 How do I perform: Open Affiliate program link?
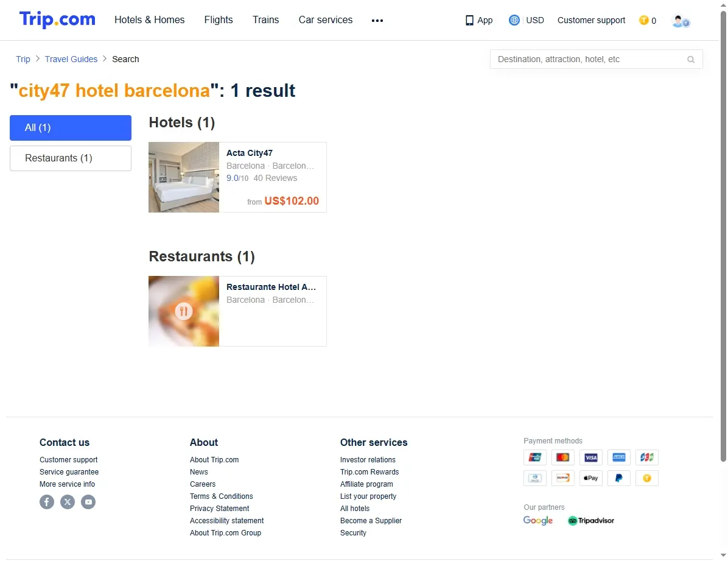click(366, 484)
